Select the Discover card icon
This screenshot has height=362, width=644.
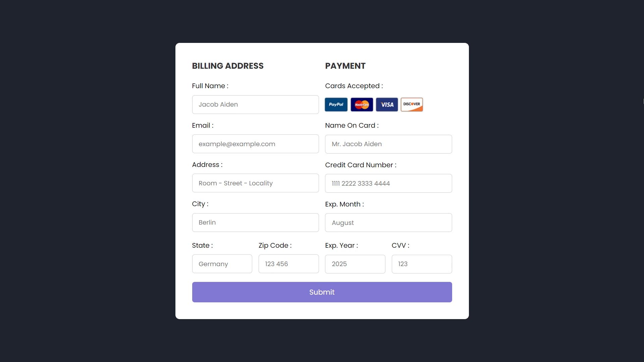pyautogui.click(x=411, y=104)
